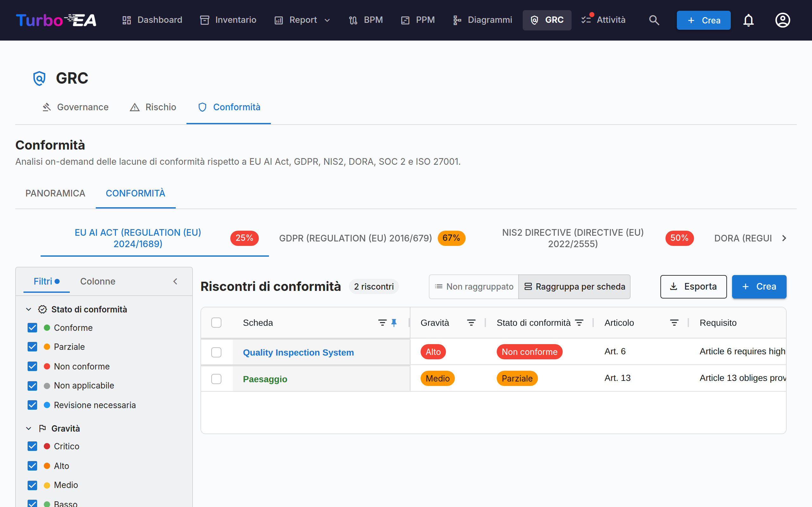Open the user account profile icon
The height and width of the screenshot is (507, 812).
click(x=783, y=20)
